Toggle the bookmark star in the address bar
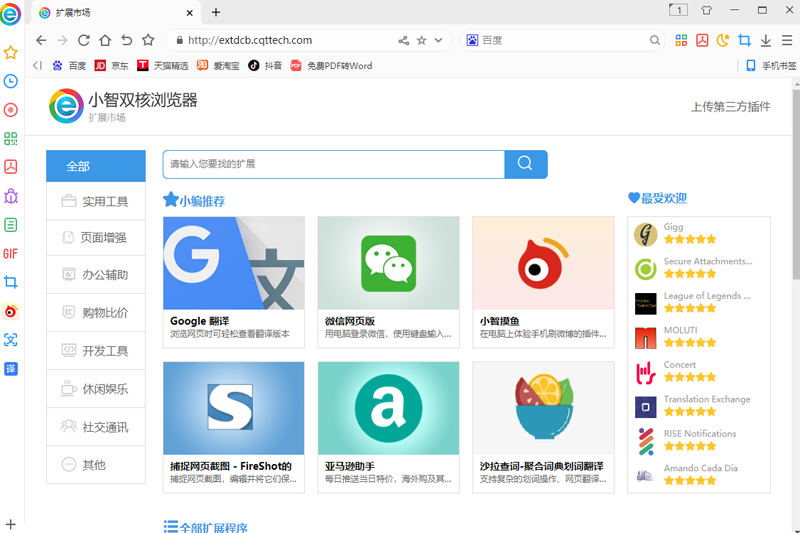The width and height of the screenshot is (800, 533). click(x=422, y=40)
